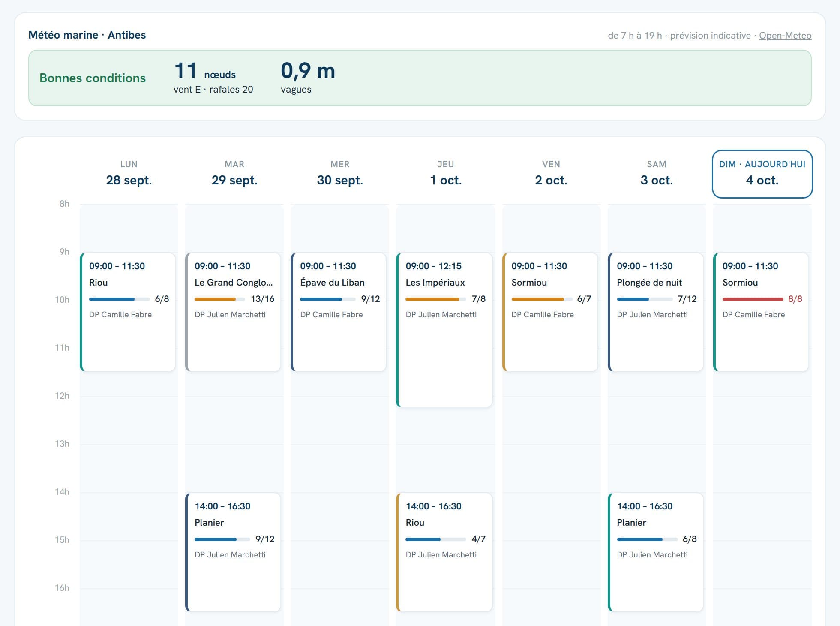Click the 7/12 count on Plongée de nuit

(x=687, y=299)
